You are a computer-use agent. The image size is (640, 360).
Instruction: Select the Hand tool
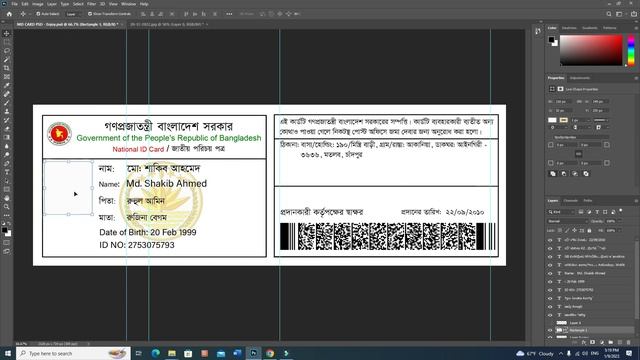[7, 198]
